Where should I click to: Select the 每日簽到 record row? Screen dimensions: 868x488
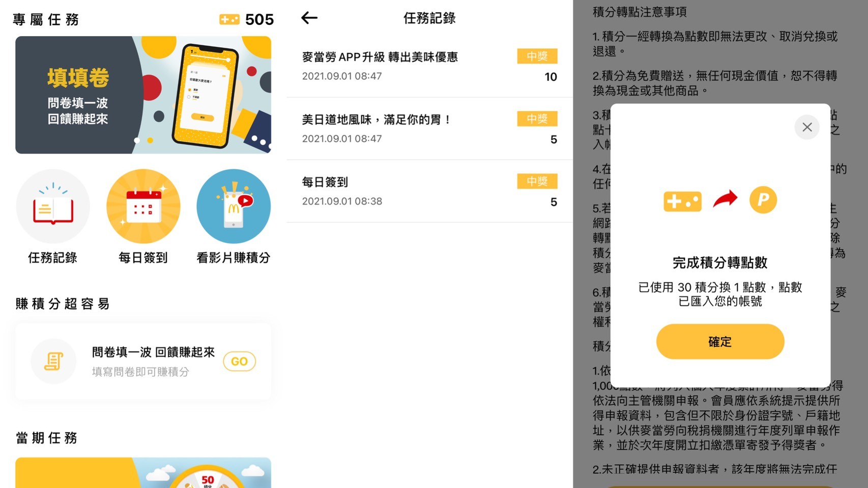point(429,191)
